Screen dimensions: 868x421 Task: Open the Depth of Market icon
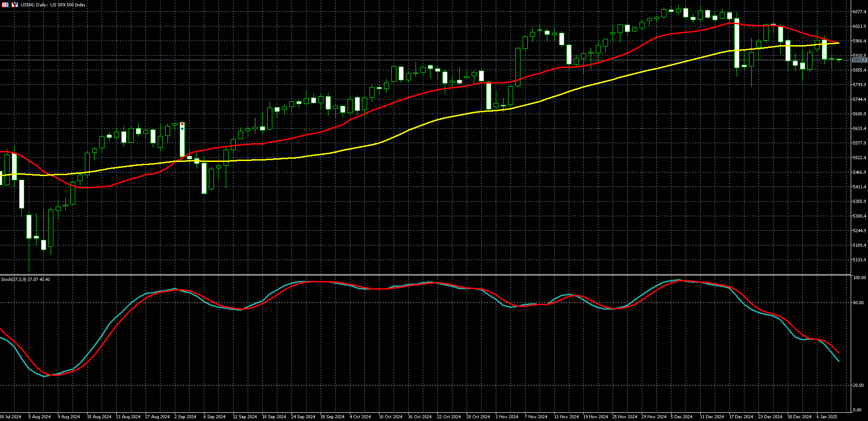(15, 5)
